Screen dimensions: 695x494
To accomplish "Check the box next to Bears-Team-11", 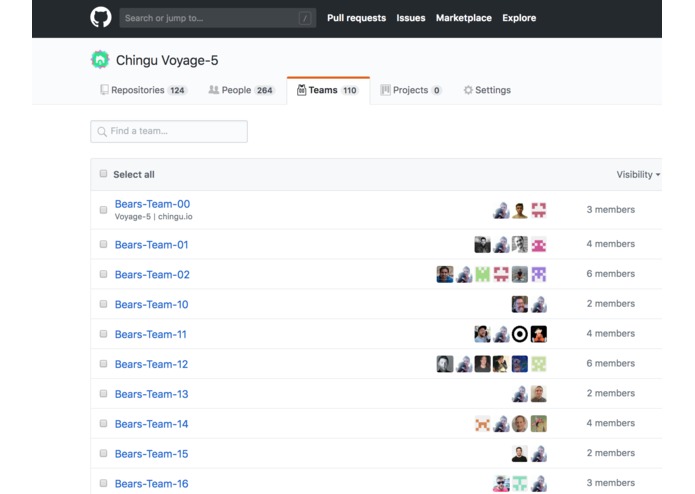I will 103,334.
